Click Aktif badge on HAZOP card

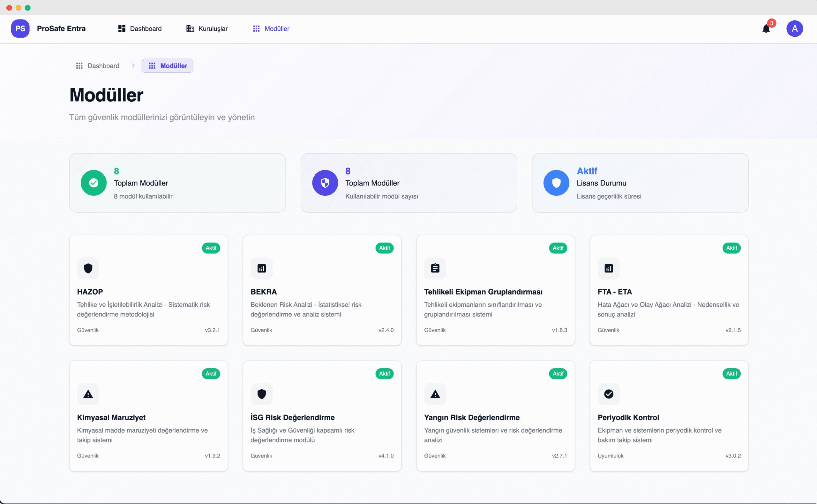211,248
